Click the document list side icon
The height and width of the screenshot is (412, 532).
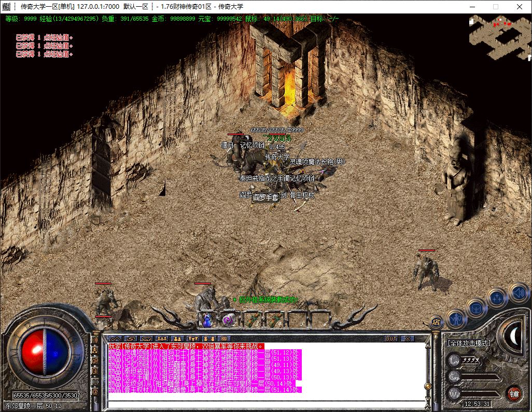click(x=95, y=371)
